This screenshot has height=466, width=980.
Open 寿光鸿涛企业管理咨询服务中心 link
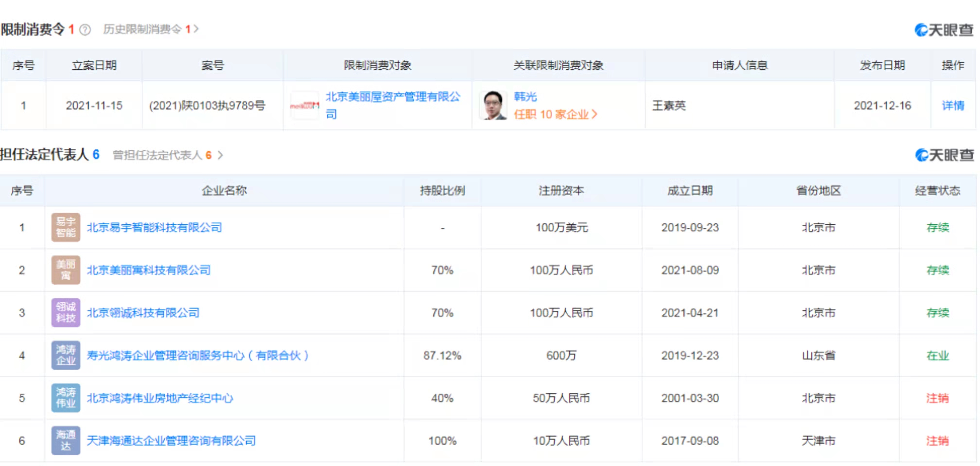coord(197,356)
